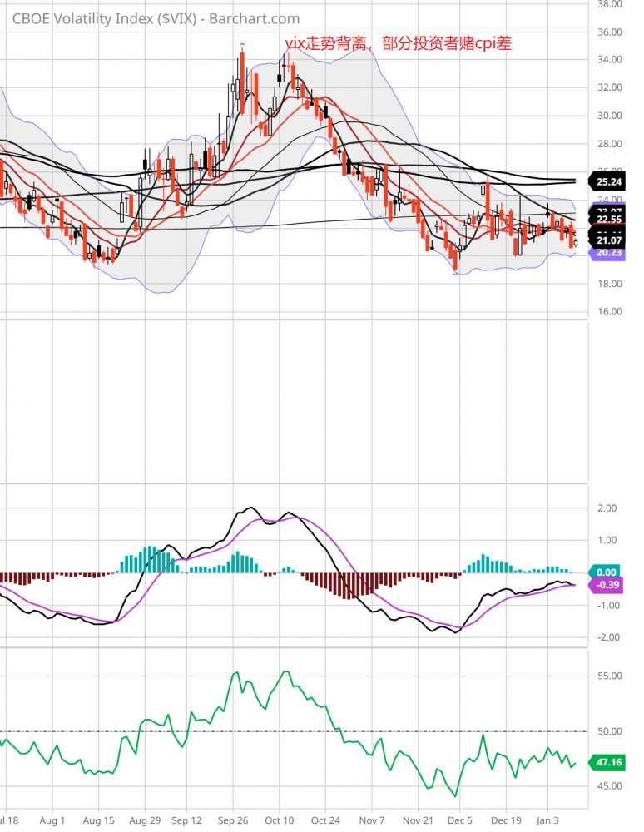Viewport: 644px width, 832px height.
Task: Select the Jan 3 date label
Action: point(547,820)
